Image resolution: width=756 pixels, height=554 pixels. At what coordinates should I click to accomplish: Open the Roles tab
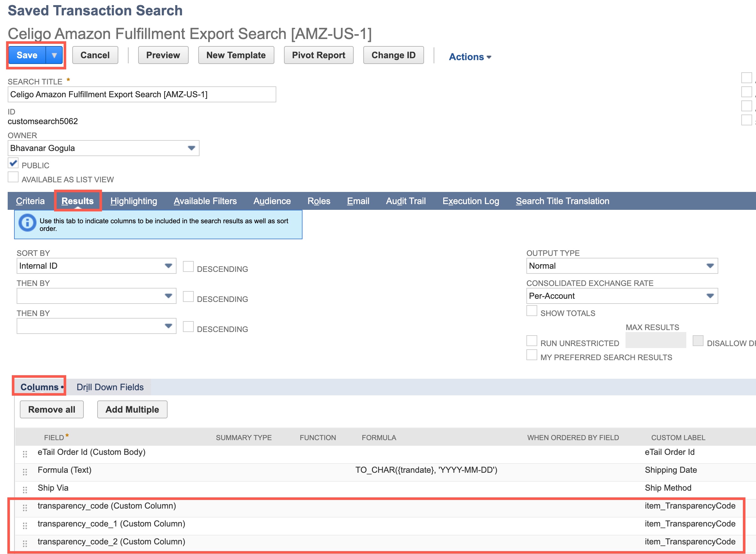[319, 201]
